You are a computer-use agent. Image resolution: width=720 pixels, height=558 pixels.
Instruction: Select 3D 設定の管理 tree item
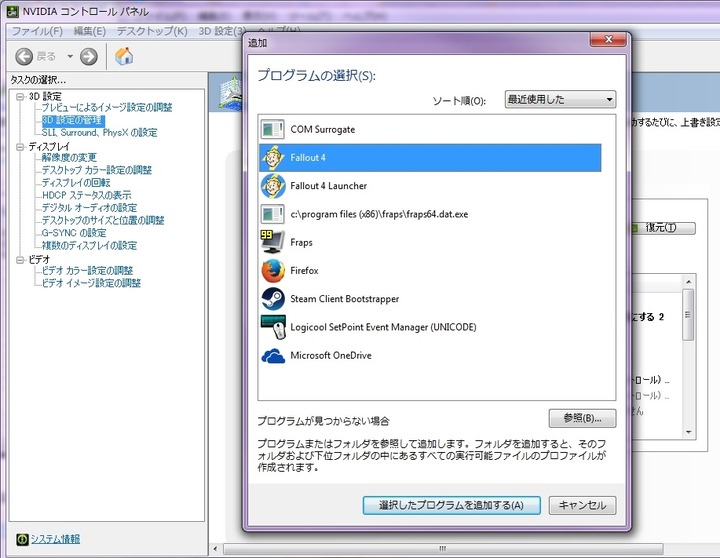click(73, 120)
